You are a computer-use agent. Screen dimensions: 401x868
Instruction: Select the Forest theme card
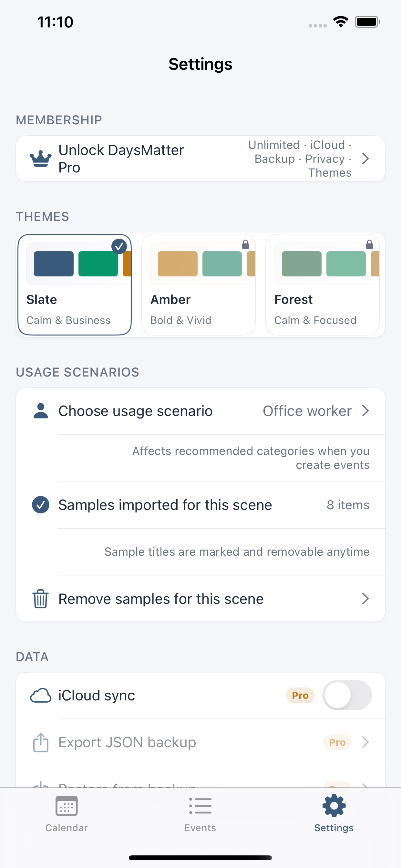(x=323, y=284)
